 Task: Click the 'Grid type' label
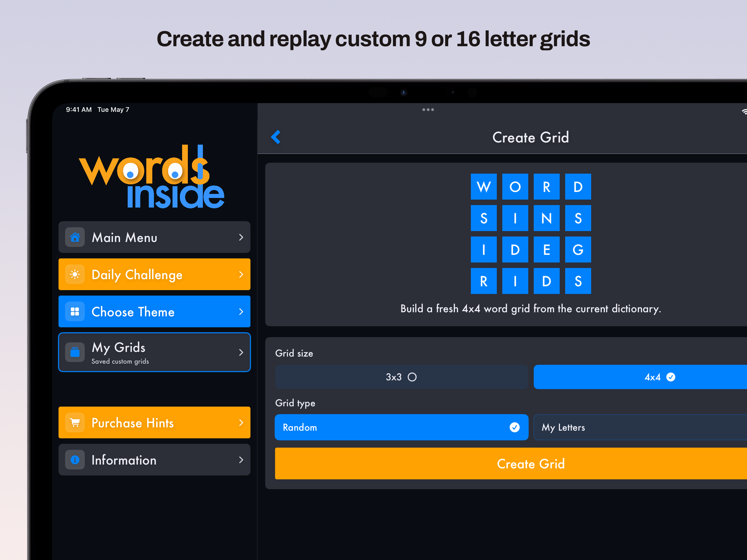point(295,403)
